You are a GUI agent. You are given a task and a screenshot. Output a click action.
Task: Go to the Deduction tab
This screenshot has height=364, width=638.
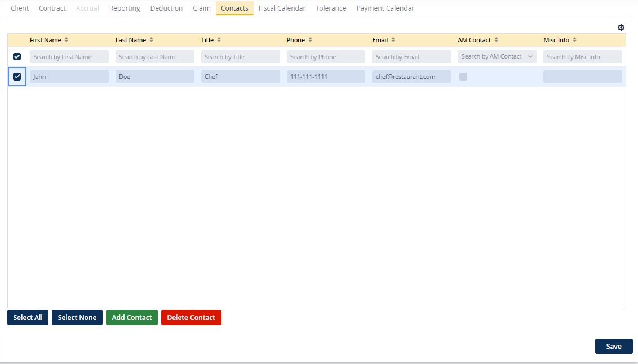point(166,8)
